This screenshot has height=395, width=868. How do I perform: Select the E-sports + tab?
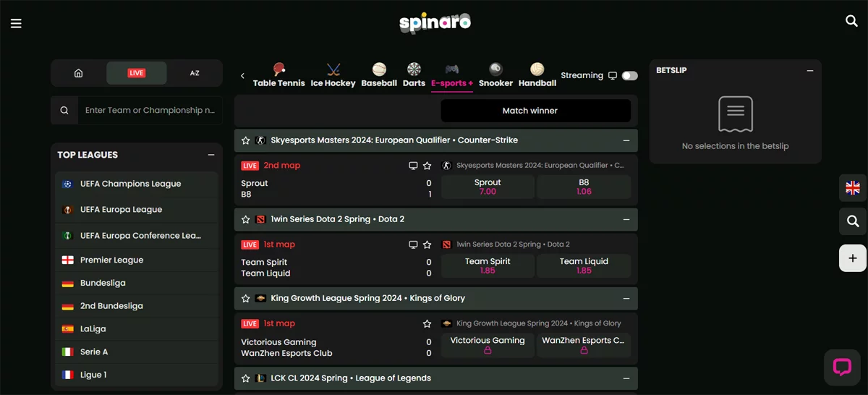452,75
